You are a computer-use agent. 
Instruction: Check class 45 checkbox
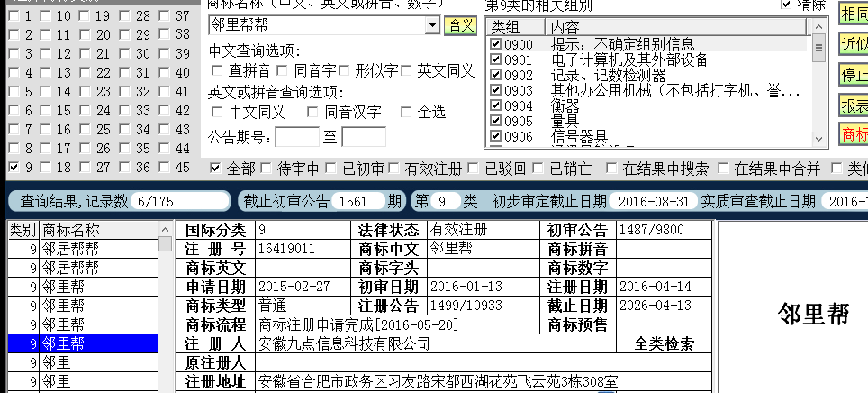(x=164, y=168)
